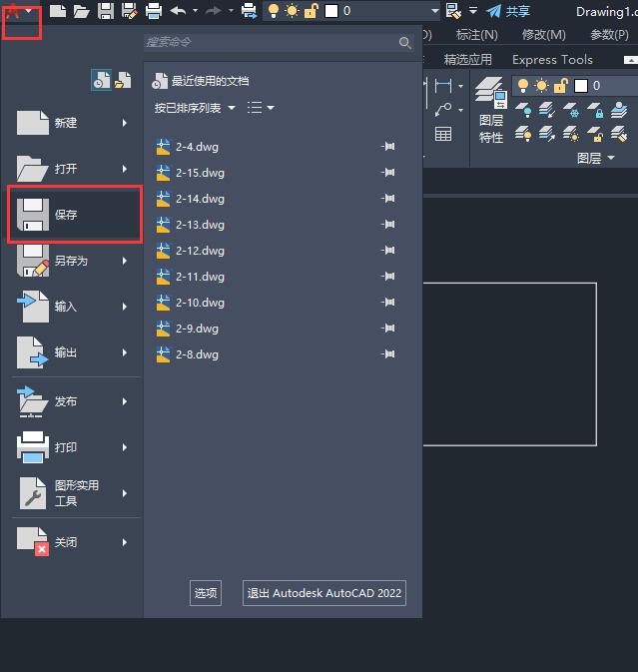Select Import (输入) in application menu
The width and height of the screenshot is (638, 672).
click(x=74, y=307)
